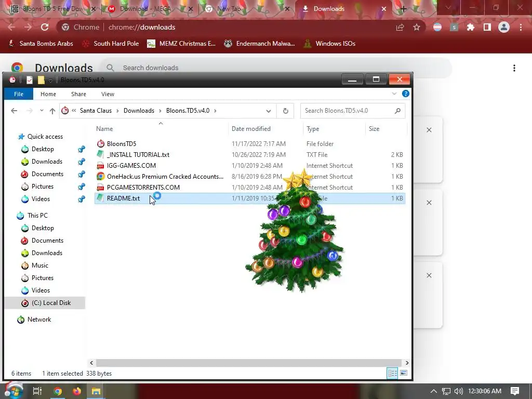Share this page icon in Chrome
This screenshot has width=532, height=399.
click(x=400, y=27)
